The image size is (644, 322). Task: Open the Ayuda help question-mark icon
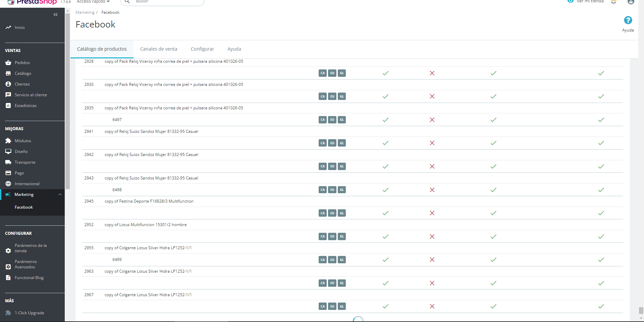(628, 20)
